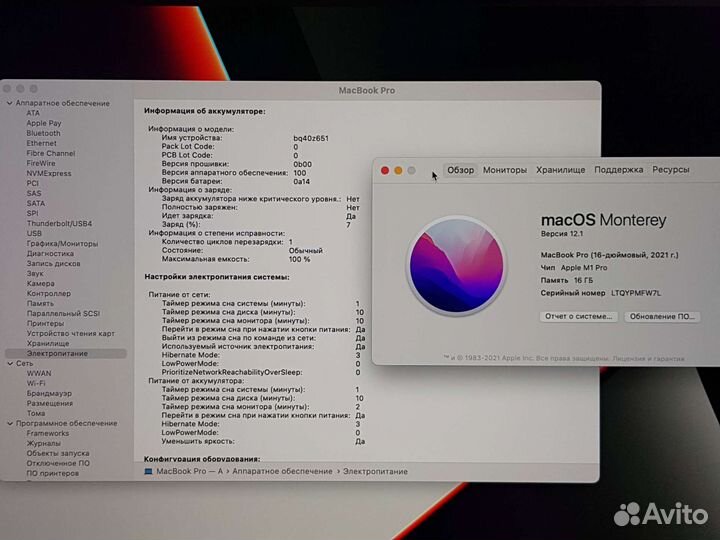Select Камера in the sidebar
This screenshot has height=540, width=720.
coord(40,284)
